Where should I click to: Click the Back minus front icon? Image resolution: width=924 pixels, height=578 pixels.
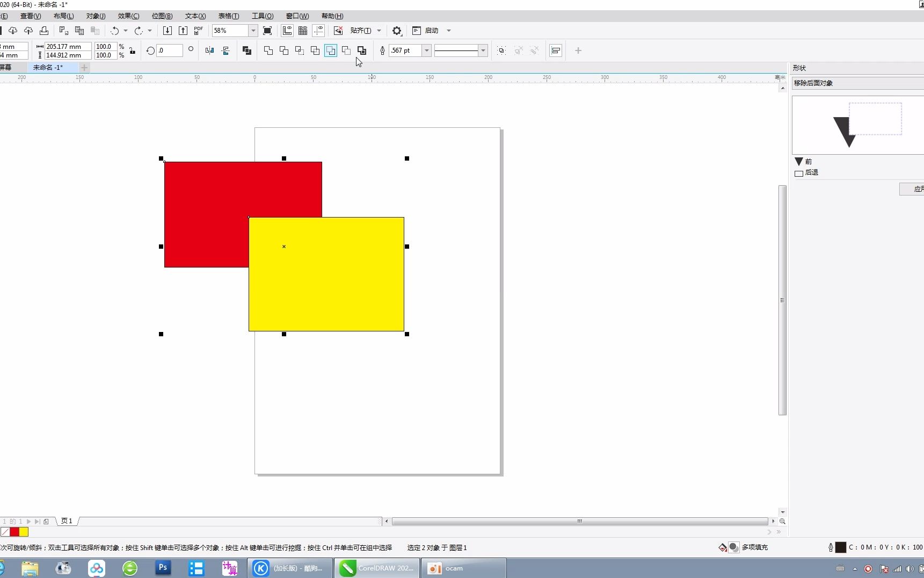(346, 50)
